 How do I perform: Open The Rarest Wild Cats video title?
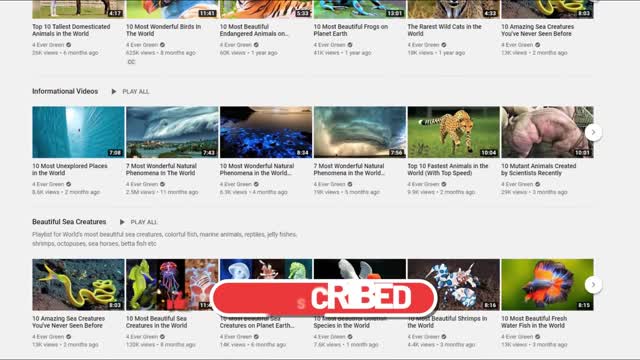pyautogui.click(x=444, y=30)
